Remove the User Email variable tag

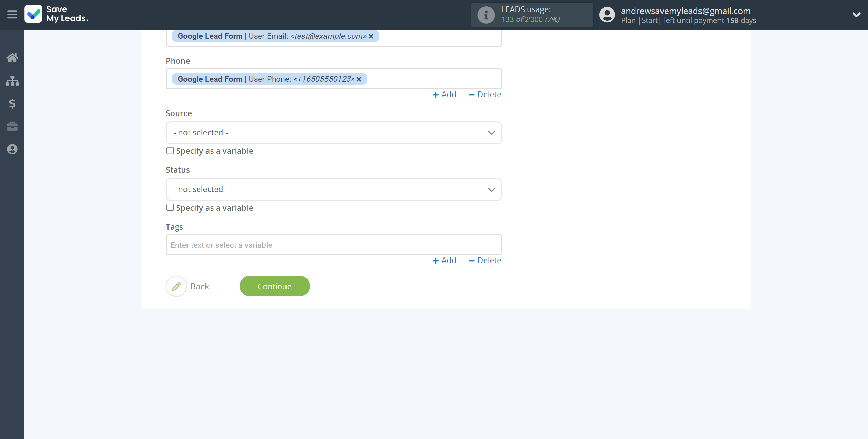[371, 36]
